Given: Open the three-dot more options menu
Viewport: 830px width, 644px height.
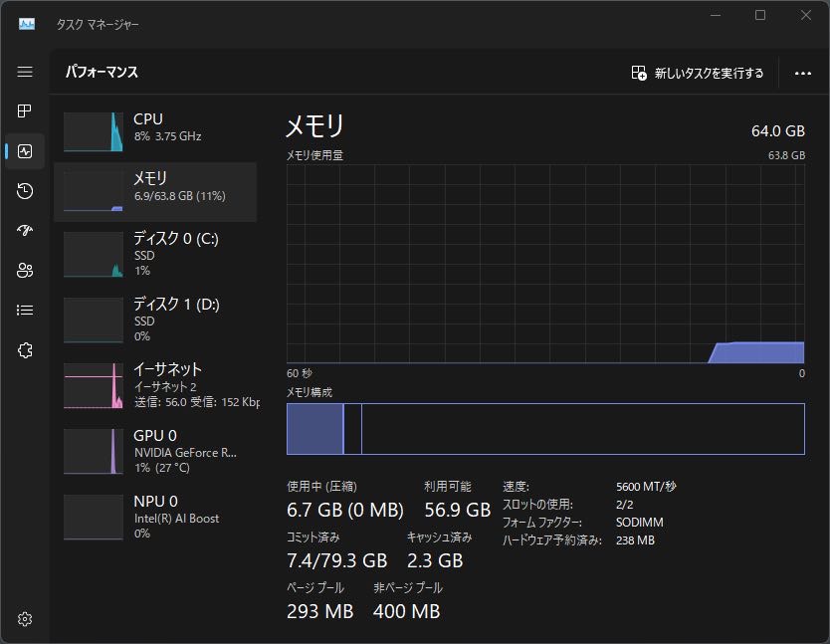Looking at the screenshot, I should (802, 73).
